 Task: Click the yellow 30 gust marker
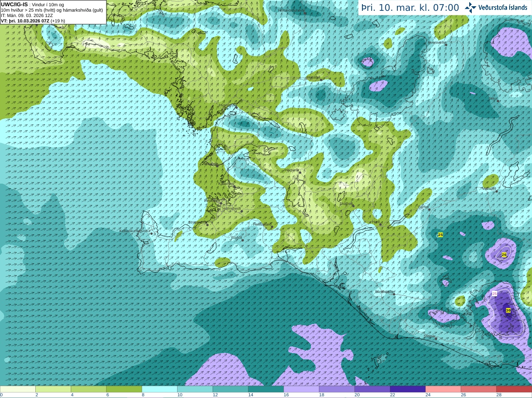pyautogui.click(x=508, y=310)
